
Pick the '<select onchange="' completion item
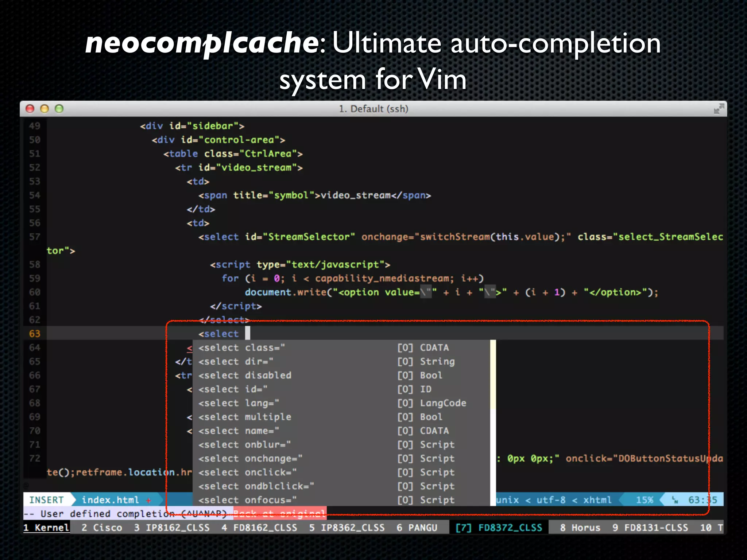[250, 459]
